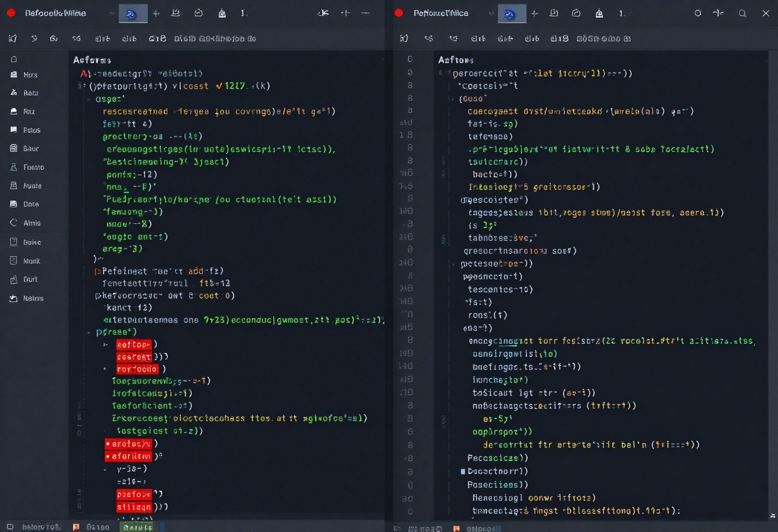Click the red dot in the right window title bar

[x=399, y=13]
